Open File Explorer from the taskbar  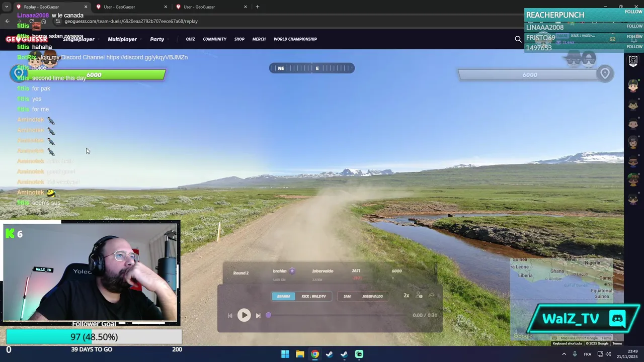[300, 354]
